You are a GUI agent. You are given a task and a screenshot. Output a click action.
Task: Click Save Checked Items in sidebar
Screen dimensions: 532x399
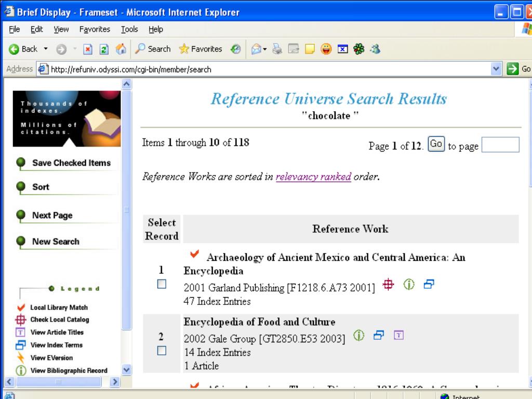[x=71, y=163]
